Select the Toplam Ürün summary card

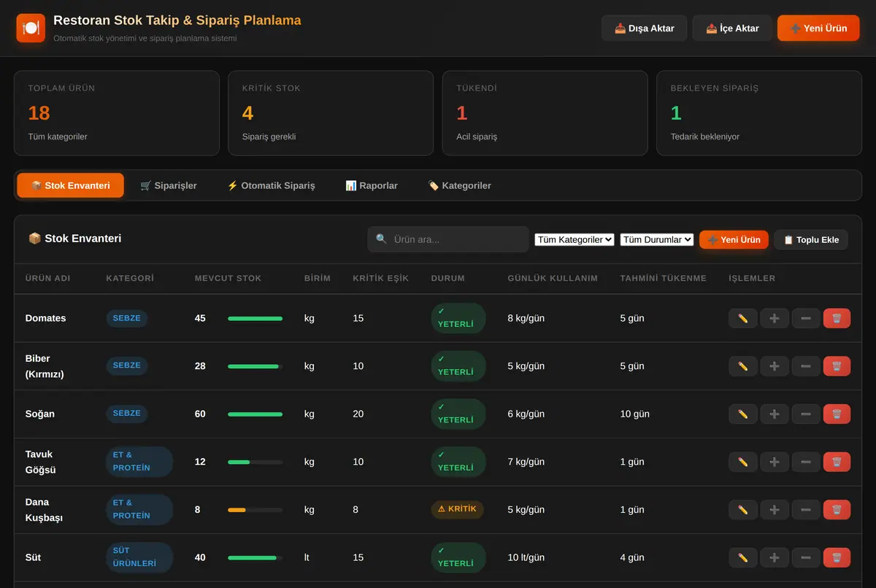(x=117, y=113)
